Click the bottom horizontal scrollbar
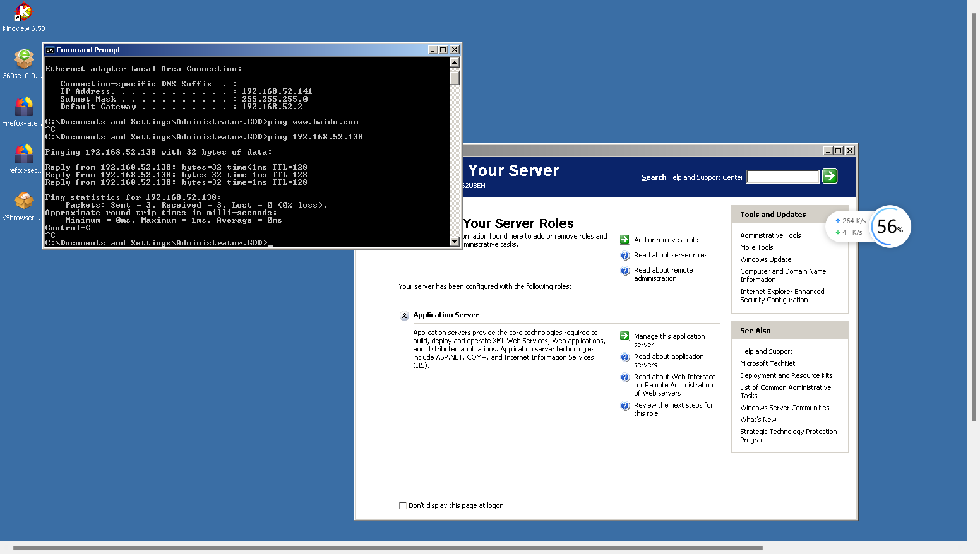This screenshot has width=980, height=554. click(388, 548)
